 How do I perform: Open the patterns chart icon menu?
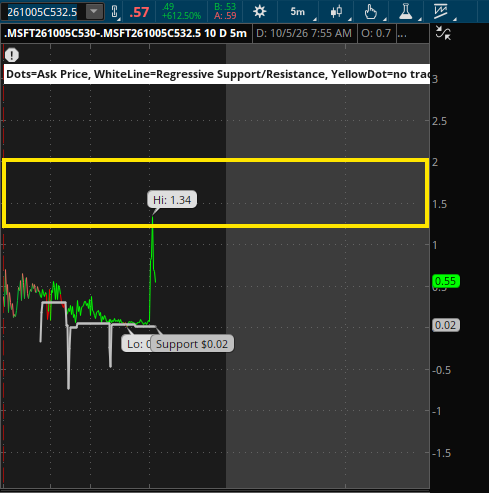tap(440, 11)
